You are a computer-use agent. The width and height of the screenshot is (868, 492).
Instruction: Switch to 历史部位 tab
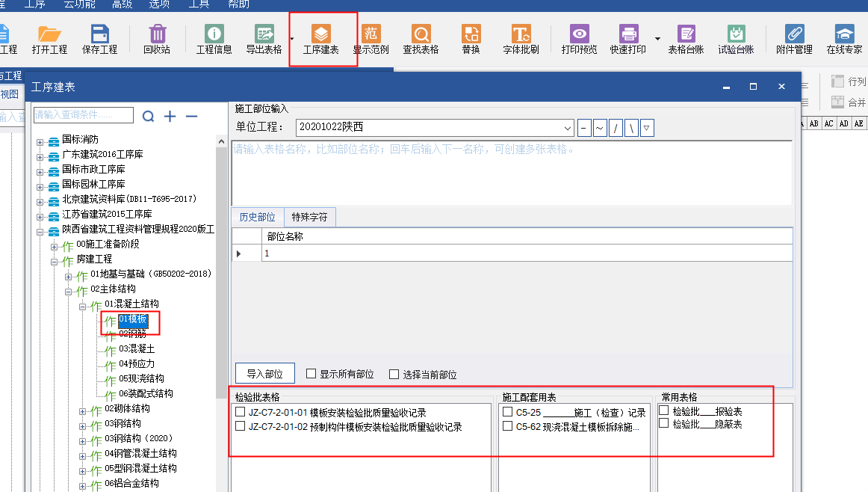(x=258, y=217)
